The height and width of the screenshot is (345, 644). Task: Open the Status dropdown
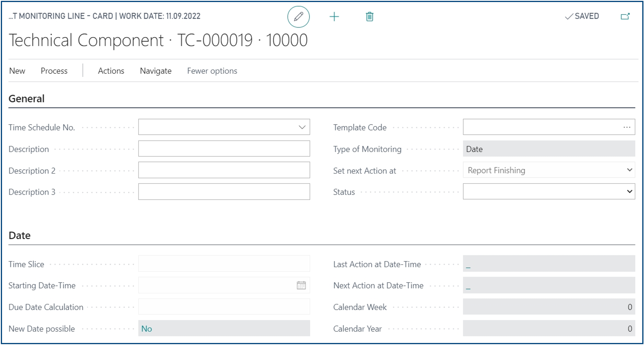tap(630, 191)
